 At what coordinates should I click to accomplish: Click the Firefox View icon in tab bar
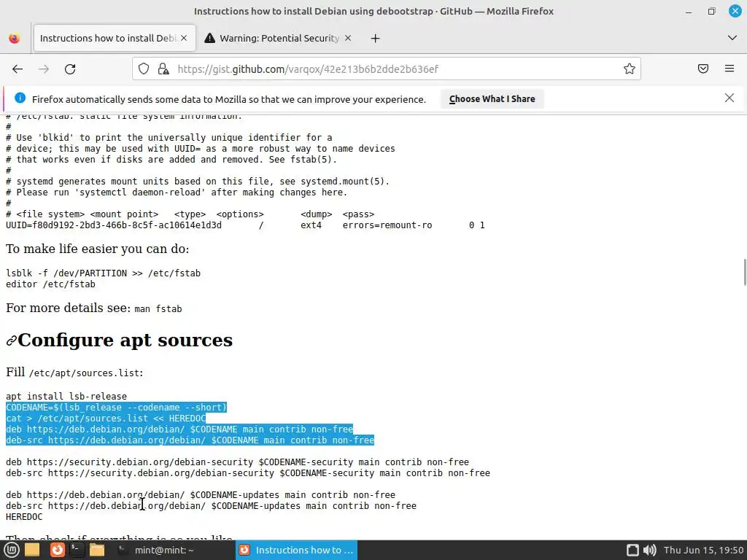15,38
